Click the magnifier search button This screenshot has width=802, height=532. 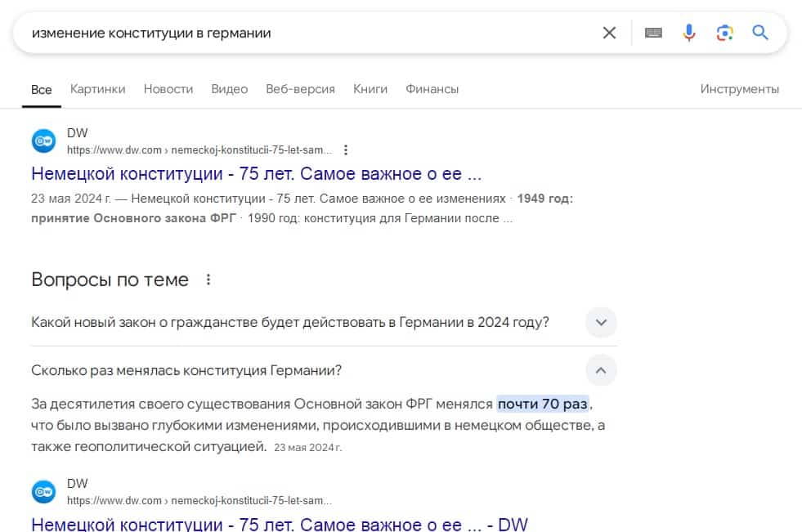760,33
